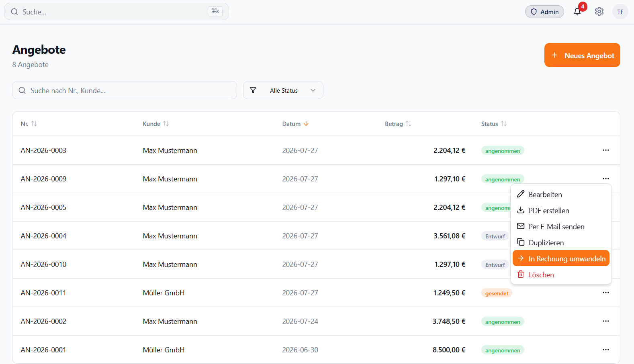Image resolution: width=634 pixels, height=364 pixels.
Task: Open the actions menu for AN-2026-0003
Action: (606, 150)
